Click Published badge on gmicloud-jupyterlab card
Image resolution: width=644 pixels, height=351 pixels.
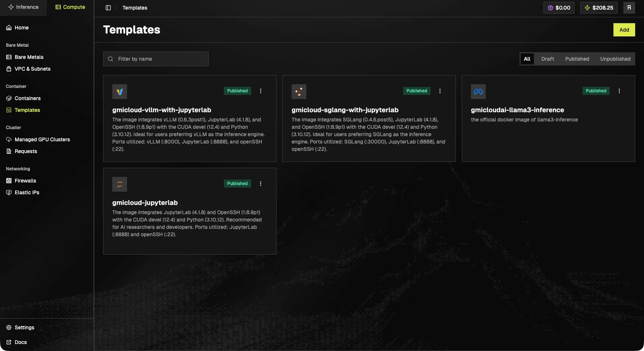[237, 184]
